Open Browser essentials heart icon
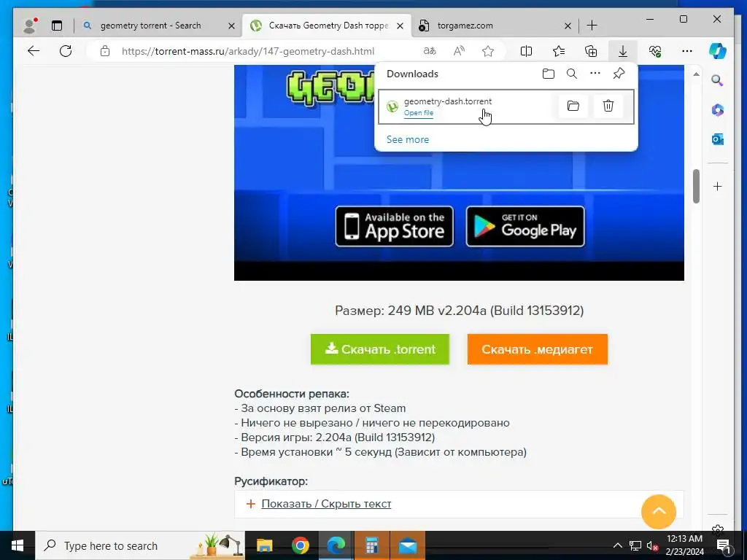Image resolution: width=747 pixels, height=560 pixels. (655, 51)
